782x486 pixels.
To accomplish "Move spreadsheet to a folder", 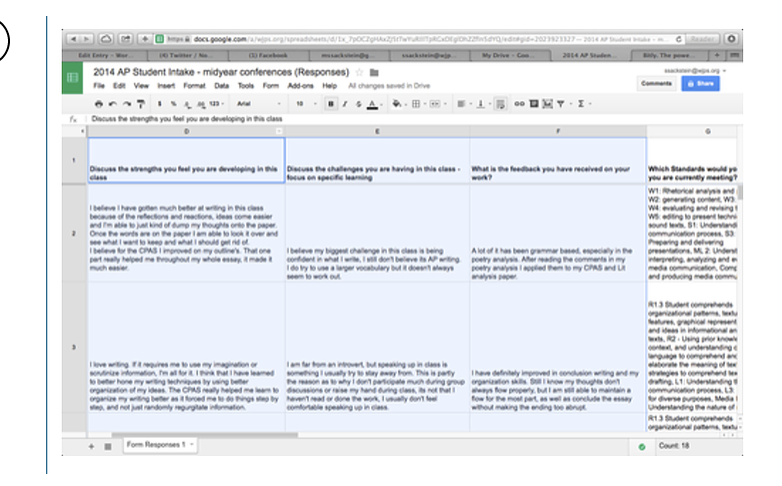I will tap(374, 72).
